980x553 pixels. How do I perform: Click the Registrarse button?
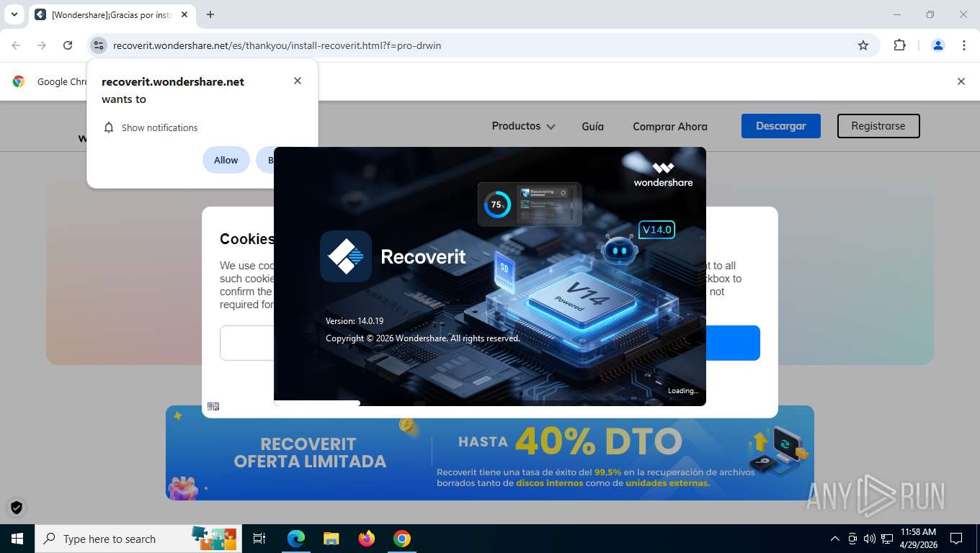(878, 126)
